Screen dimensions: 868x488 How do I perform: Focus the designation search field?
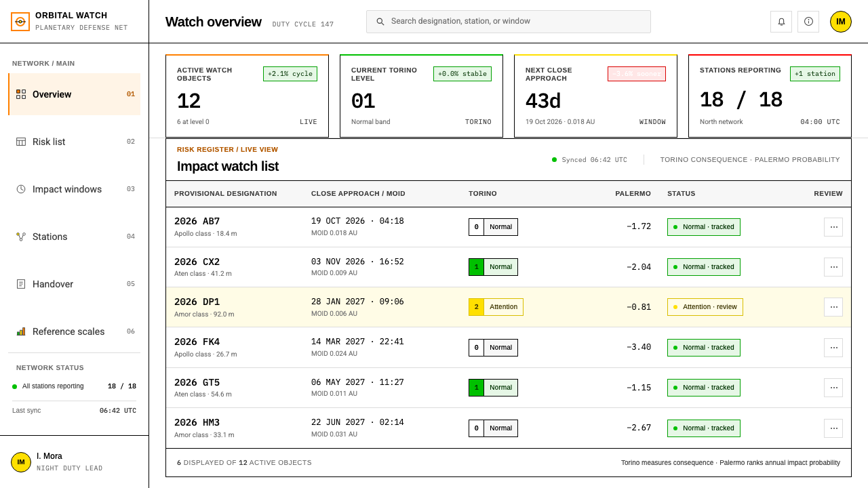[509, 22]
